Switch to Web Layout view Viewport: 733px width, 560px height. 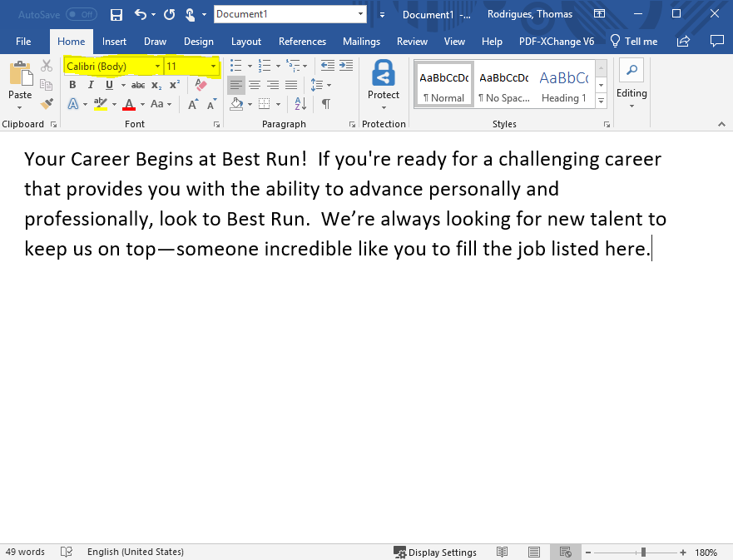point(565,552)
